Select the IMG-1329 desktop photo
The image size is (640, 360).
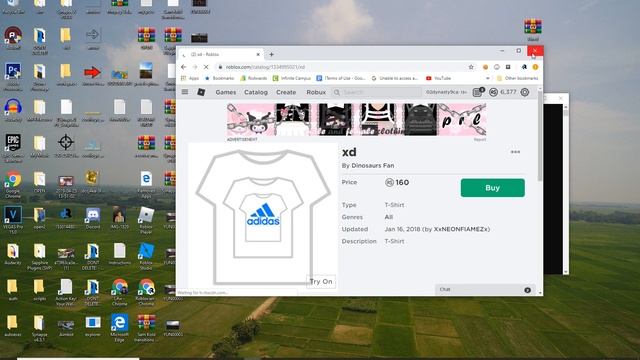(x=119, y=218)
